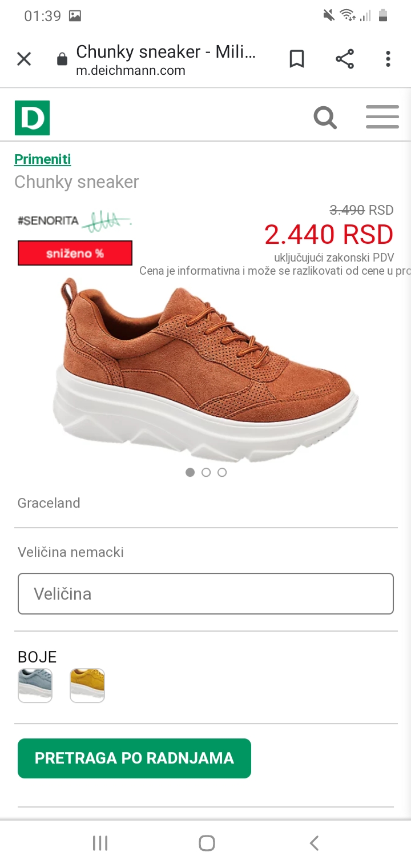Show second product image dot

click(206, 472)
